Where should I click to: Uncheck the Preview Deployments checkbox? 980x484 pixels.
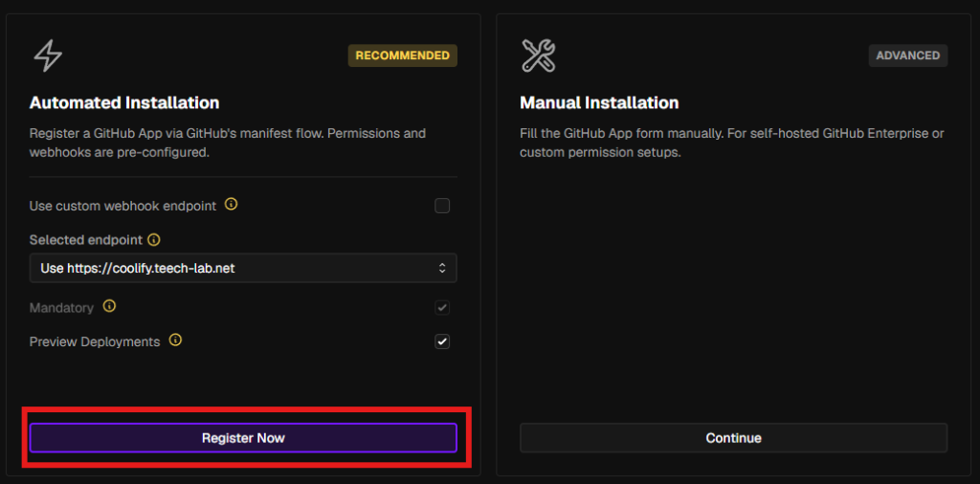(x=442, y=341)
